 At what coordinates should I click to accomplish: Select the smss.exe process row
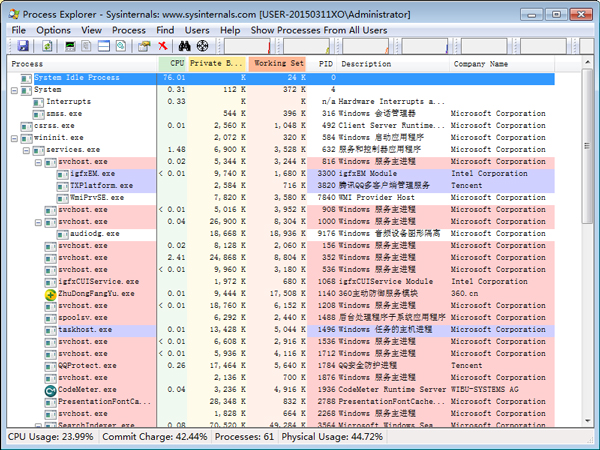coord(281,114)
